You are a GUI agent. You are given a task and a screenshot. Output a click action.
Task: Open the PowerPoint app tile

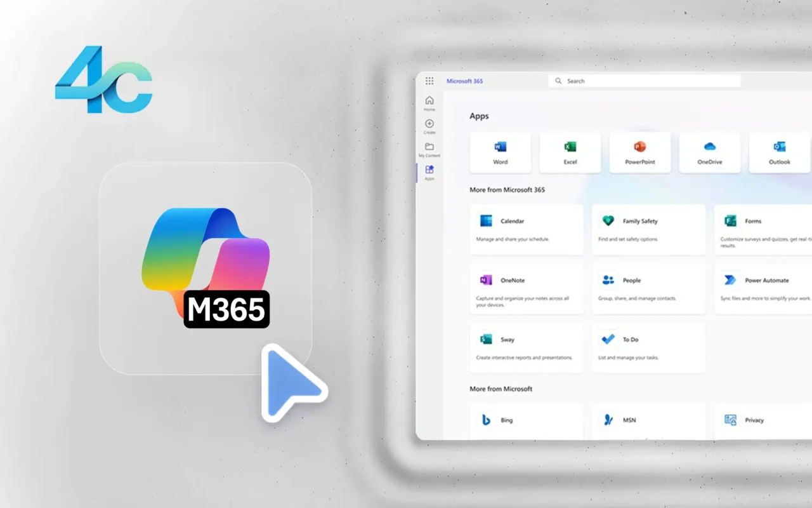point(639,152)
